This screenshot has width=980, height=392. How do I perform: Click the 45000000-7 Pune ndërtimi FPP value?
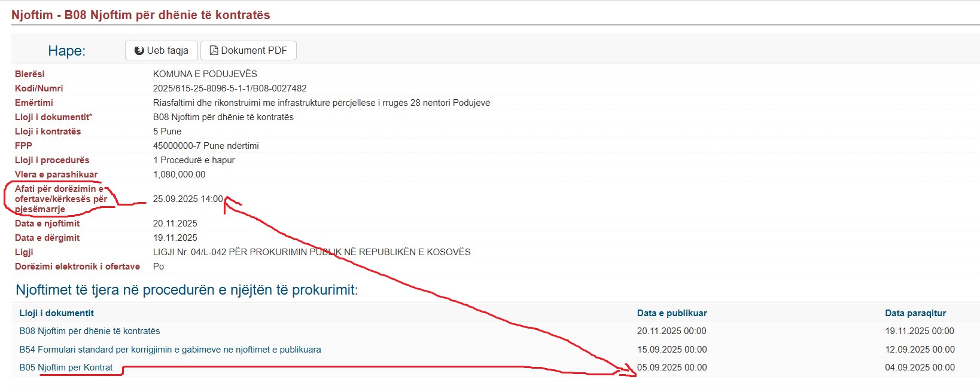tap(206, 146)
